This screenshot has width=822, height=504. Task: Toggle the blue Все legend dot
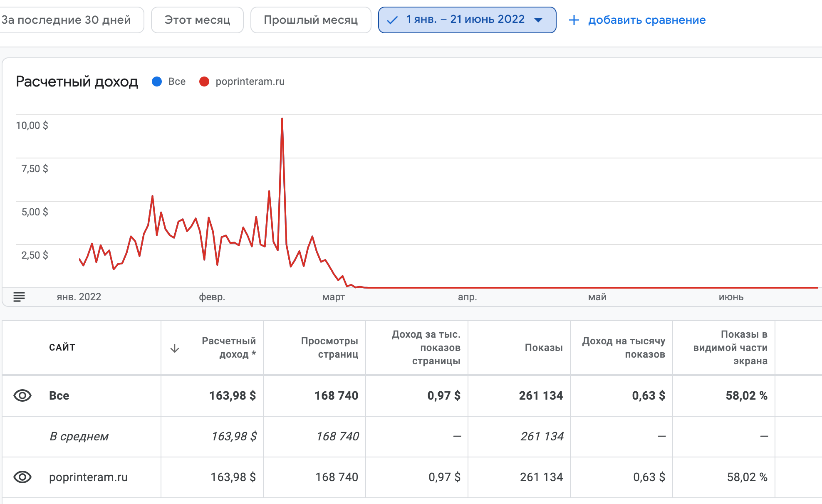[x=157, y=82]
